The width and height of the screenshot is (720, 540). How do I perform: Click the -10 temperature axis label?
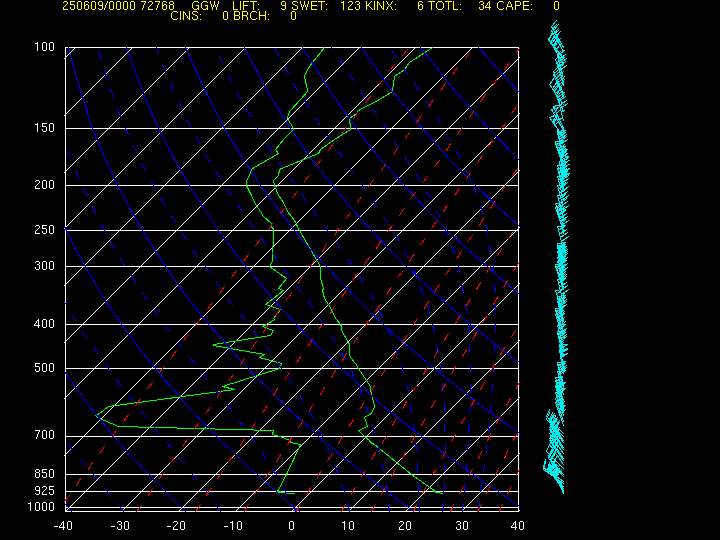click(233, 526)
